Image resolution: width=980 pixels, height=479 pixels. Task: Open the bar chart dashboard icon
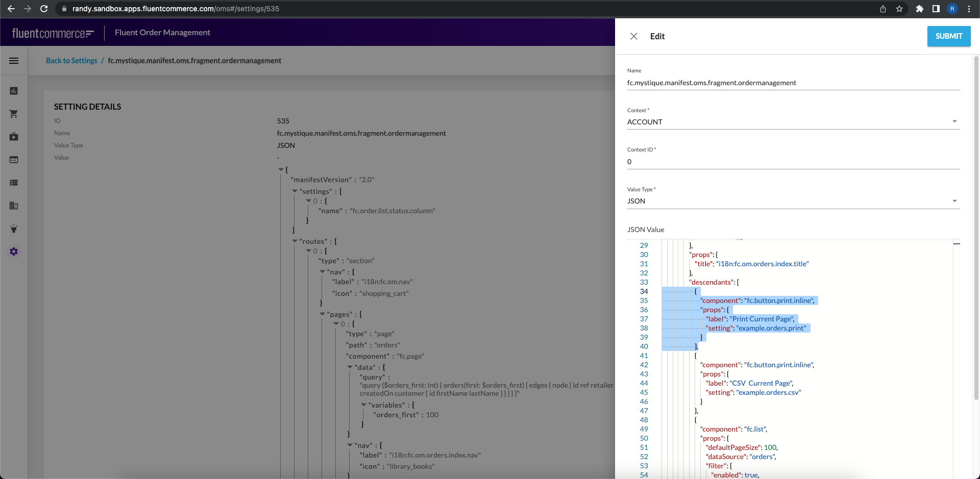point(14,91)
